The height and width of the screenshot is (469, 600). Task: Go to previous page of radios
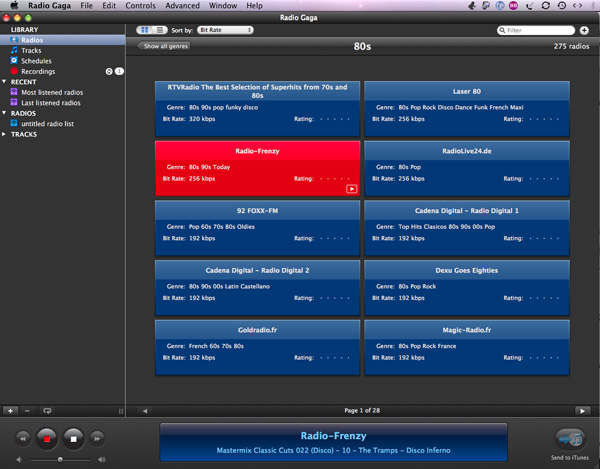click(145, 411)
